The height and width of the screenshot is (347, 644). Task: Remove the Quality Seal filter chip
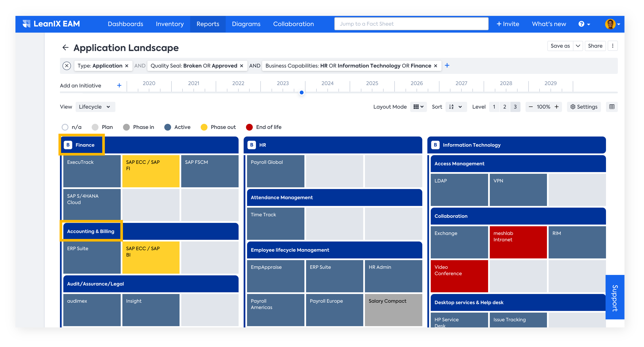coord(242,66)
